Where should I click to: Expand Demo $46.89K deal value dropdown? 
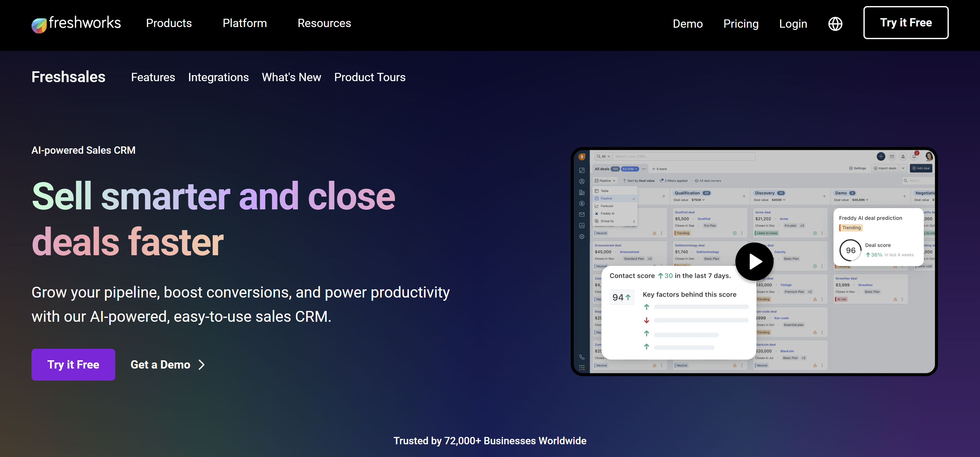pyautogui.click(x=860, y=200)
